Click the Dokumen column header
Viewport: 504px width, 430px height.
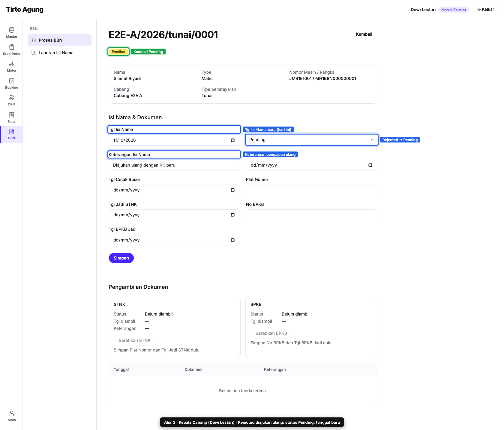(193, 369)
